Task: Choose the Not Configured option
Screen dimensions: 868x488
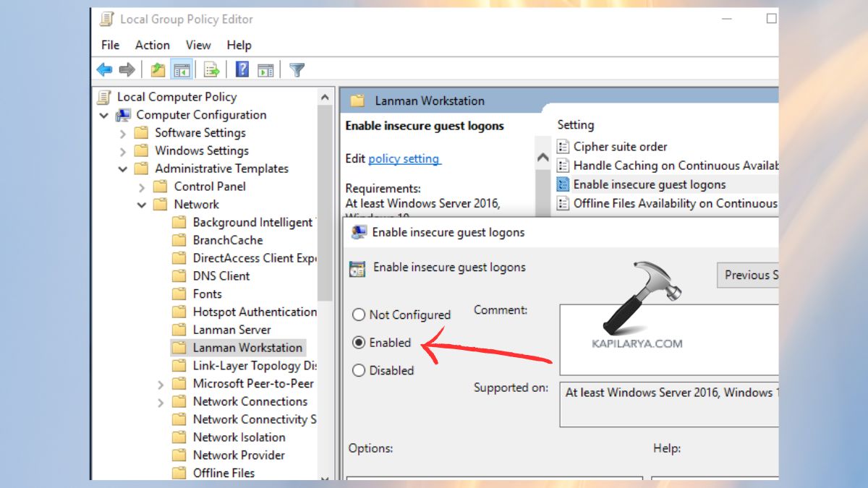Action: pyautogui.click(x=358, y=314)
